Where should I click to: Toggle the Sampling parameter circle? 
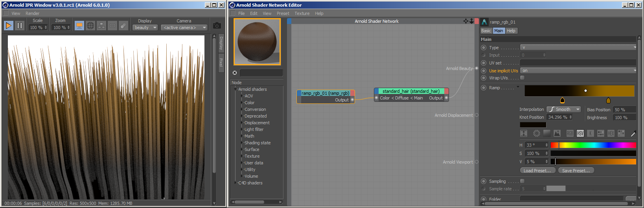point(484,181)
